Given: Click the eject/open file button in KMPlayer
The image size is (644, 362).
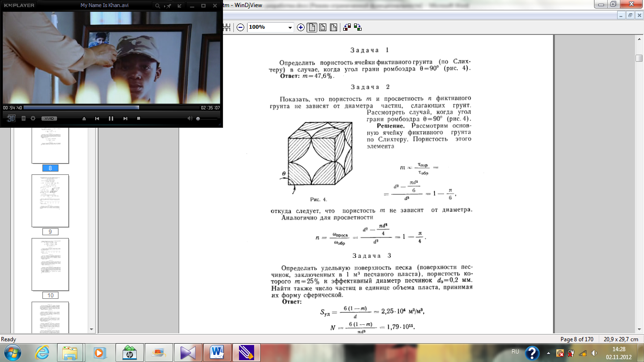Looking at the screenshot, I should click(84, 118).
